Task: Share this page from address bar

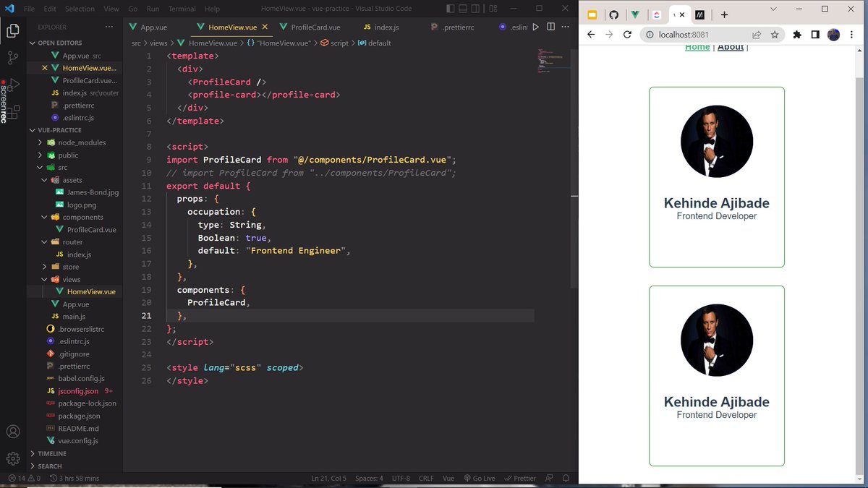Action: [757, 35]
